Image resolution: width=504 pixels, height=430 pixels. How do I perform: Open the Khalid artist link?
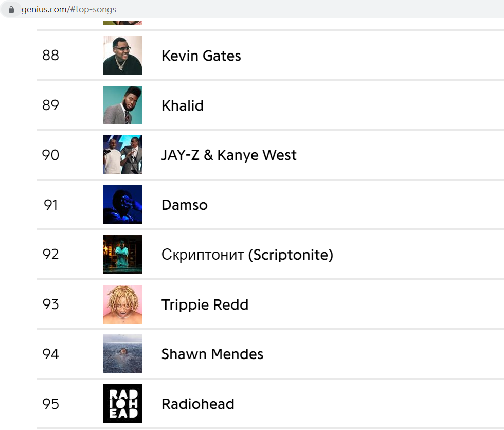pos(183,105)
